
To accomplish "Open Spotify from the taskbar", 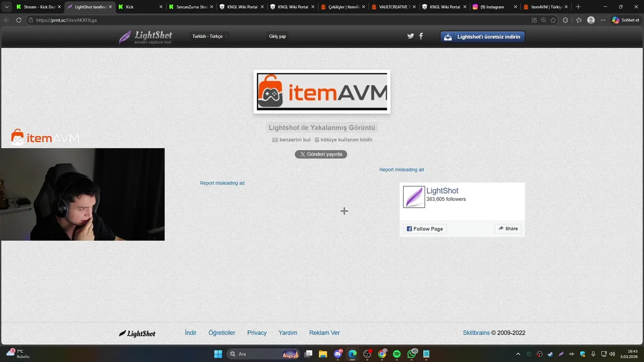I will (x=396, y=354).
